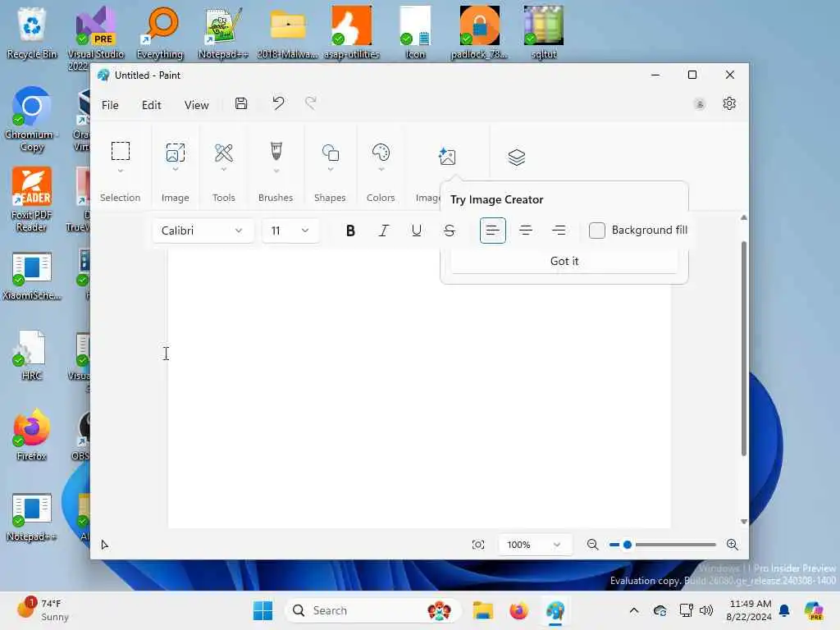Click the Redo arrow icon

click(x=311, y=103)
